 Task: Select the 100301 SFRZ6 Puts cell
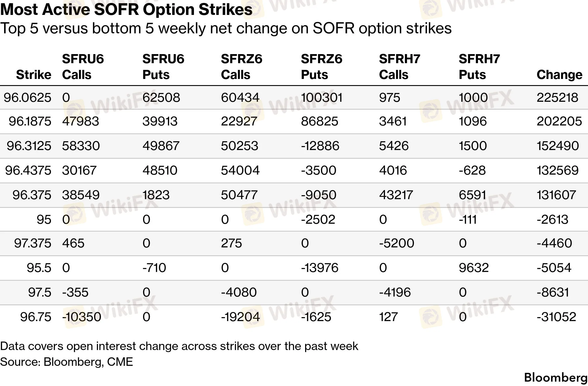point(321,97)
